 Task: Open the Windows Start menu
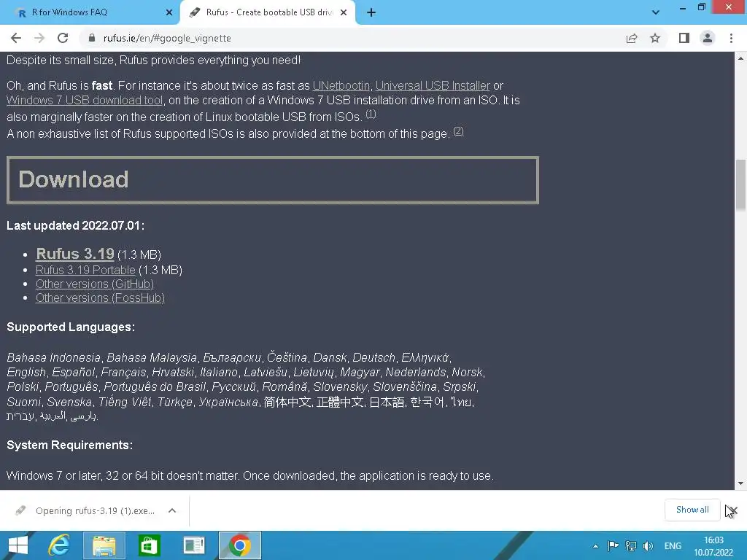[18, 545]
